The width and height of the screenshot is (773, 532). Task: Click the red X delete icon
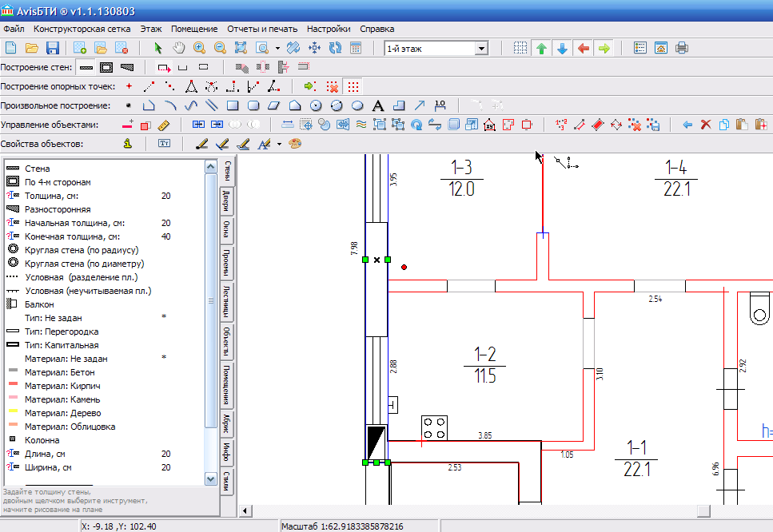(x=706, y=125)
